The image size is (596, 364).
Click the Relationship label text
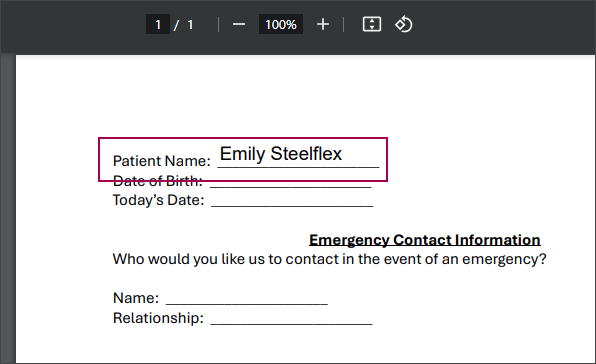tap(158, 318)
